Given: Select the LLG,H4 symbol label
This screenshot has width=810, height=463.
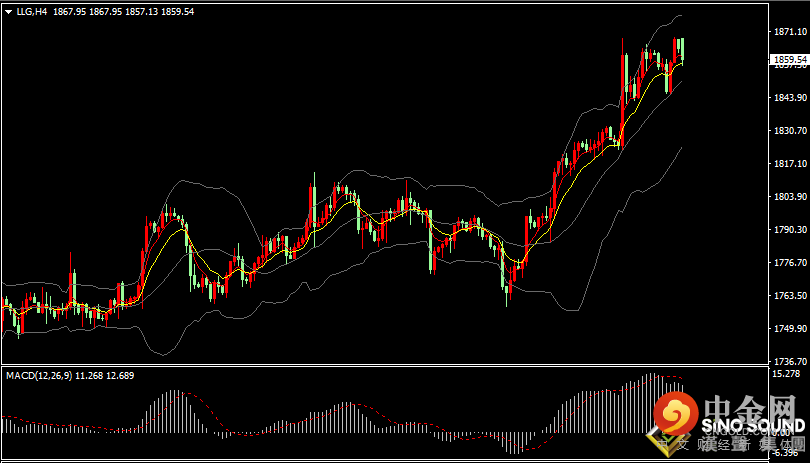Looking at the screenshot, I should [32, 11].
